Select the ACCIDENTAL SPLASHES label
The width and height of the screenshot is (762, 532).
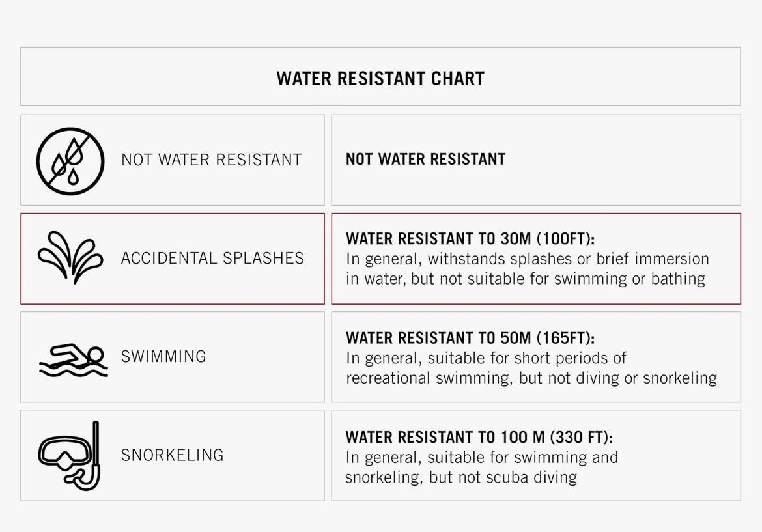(x=212, y=258)
